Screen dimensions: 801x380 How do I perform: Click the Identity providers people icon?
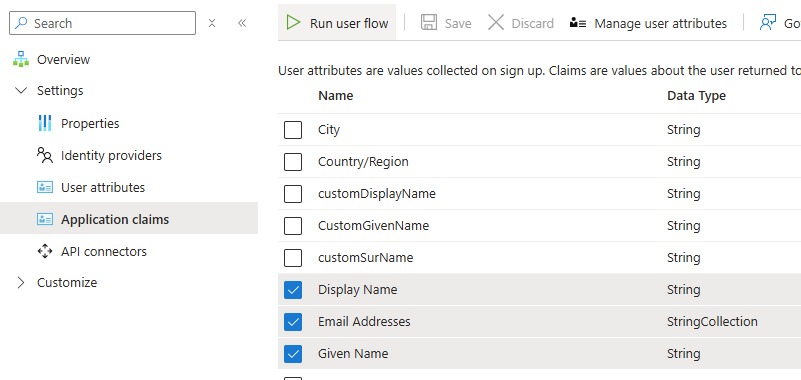coord(45,155)
